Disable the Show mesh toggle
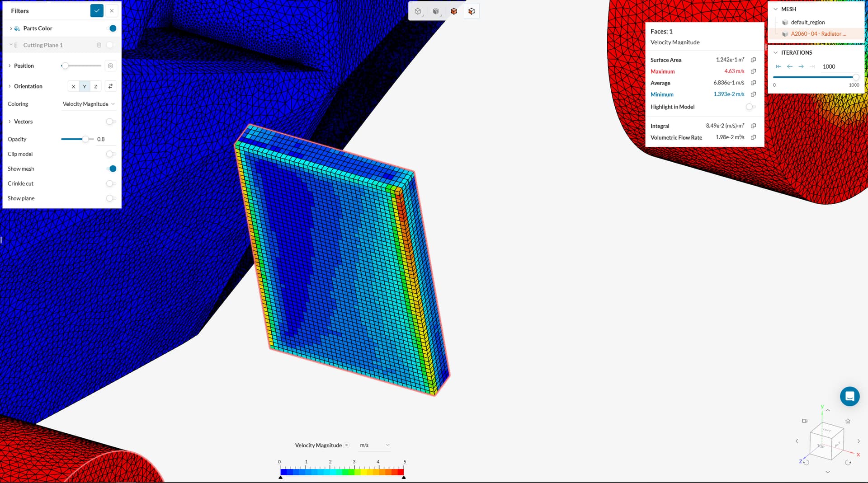868x483 pixels. pos(112,169)
